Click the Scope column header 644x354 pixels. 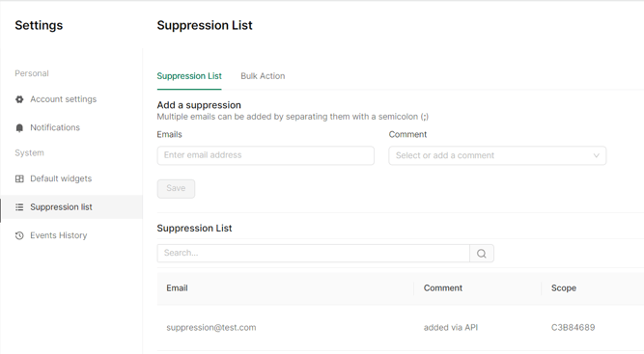coord(564,288)
